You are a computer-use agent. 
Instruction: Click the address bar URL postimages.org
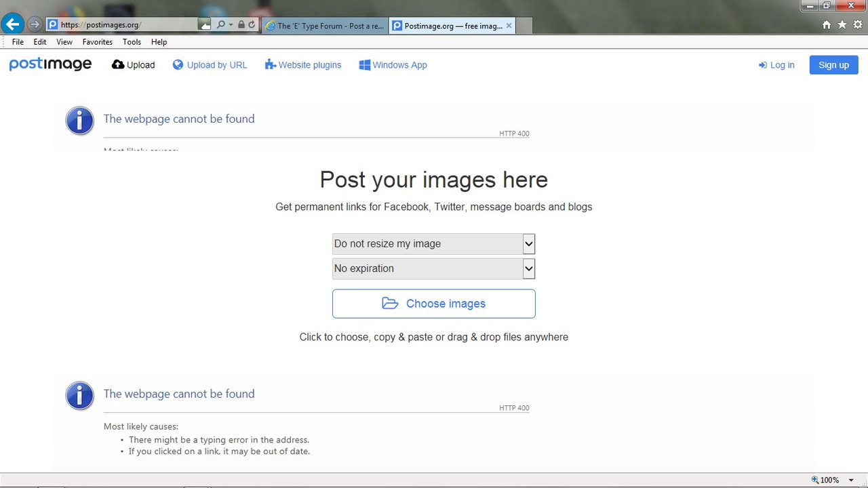tap(100, 25)
